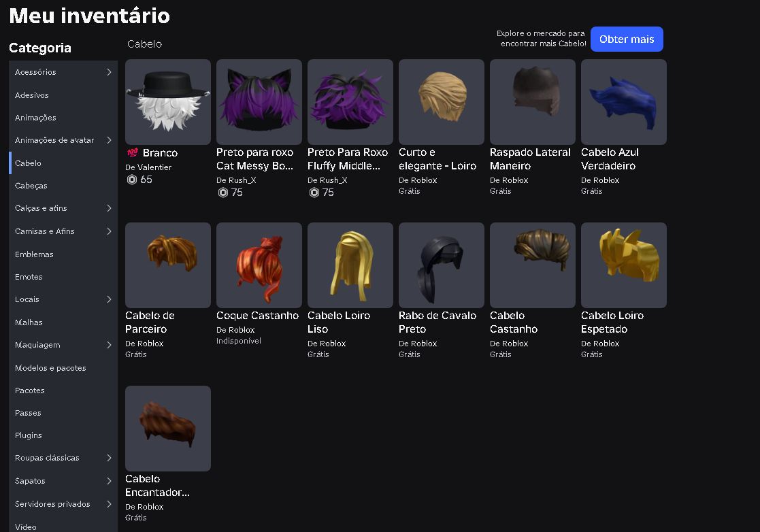Expand the Locais category chevron
Screen dimensions: 760x532
(109, 299)
